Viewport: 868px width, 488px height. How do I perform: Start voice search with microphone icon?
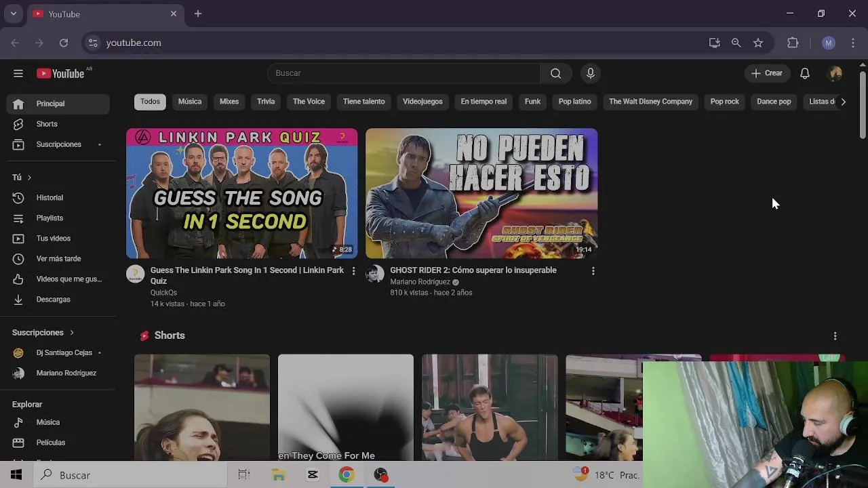(591, 73)
